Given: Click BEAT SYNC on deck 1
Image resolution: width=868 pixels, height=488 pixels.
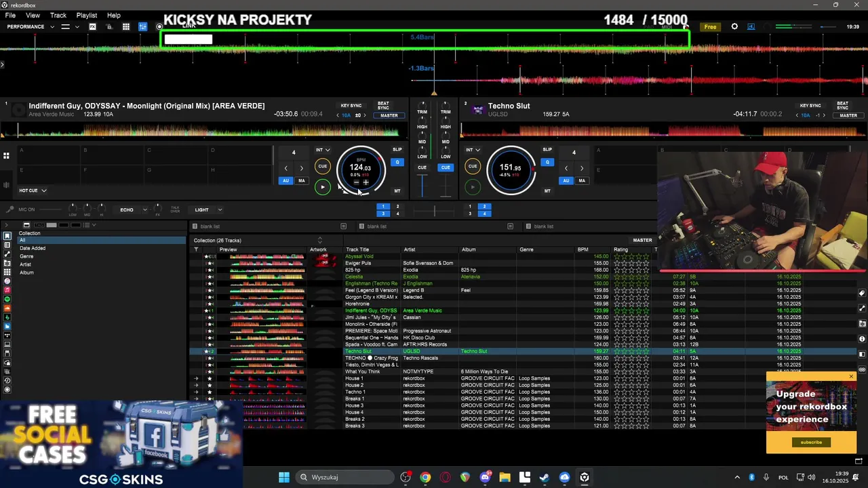Looking at the screenshot, I should 383,106.
